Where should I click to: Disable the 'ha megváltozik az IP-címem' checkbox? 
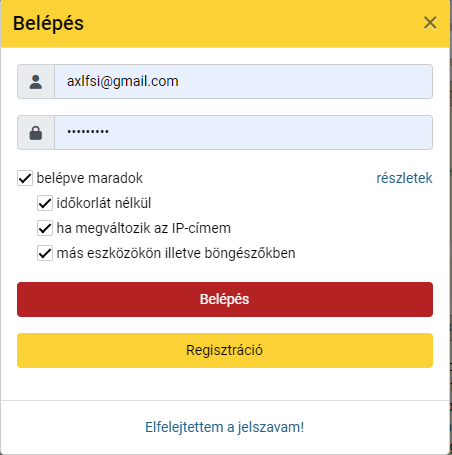45,228
